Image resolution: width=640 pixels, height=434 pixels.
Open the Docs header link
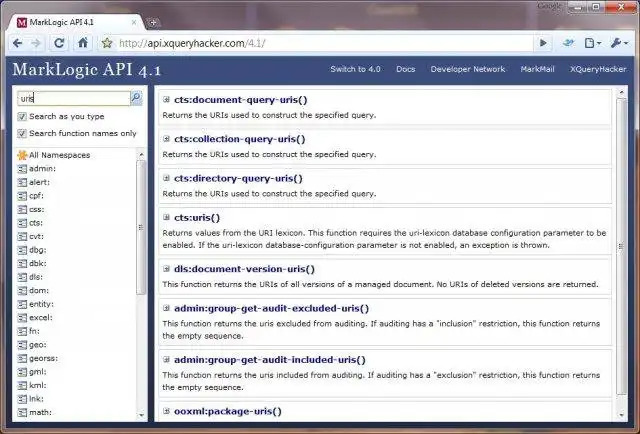coord(405,69)
